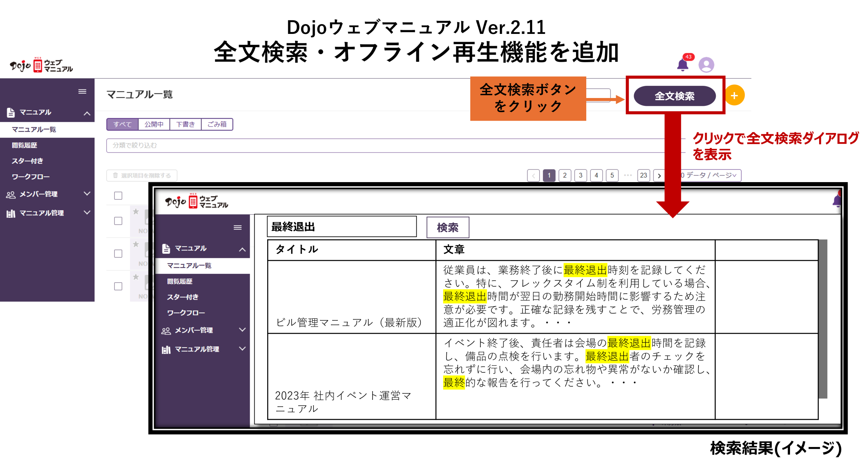This screenshot has width=868, height=467.
Task: Star the third manual row
Action: pos(136,277)
